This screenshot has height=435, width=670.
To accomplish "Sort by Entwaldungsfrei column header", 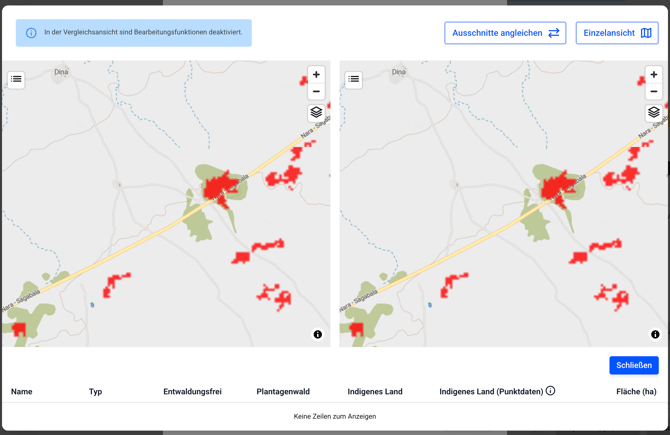I will (192, 392).
